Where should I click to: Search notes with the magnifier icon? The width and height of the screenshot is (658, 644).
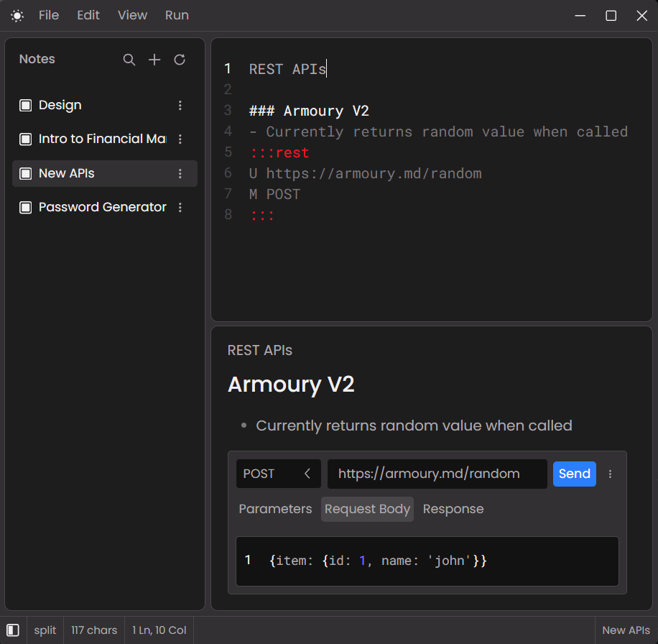(129, 60)
